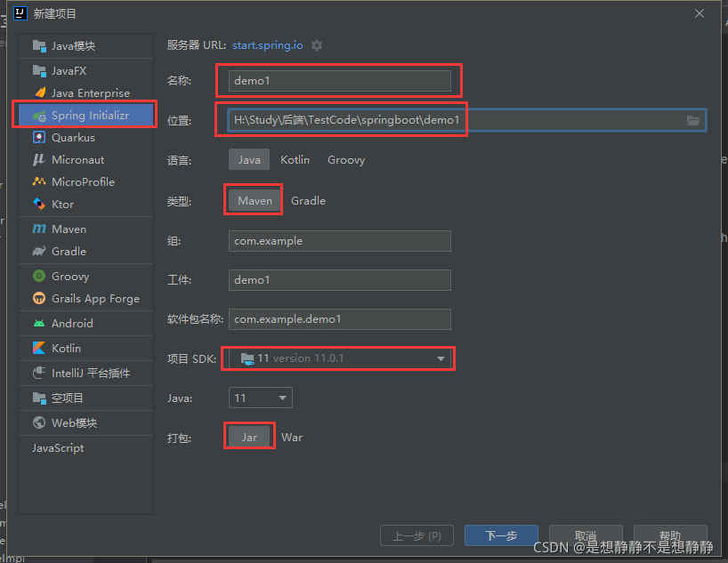Click the 帮助 button
The height and width of the screenshot is (563, 728).
coord(670,535)
